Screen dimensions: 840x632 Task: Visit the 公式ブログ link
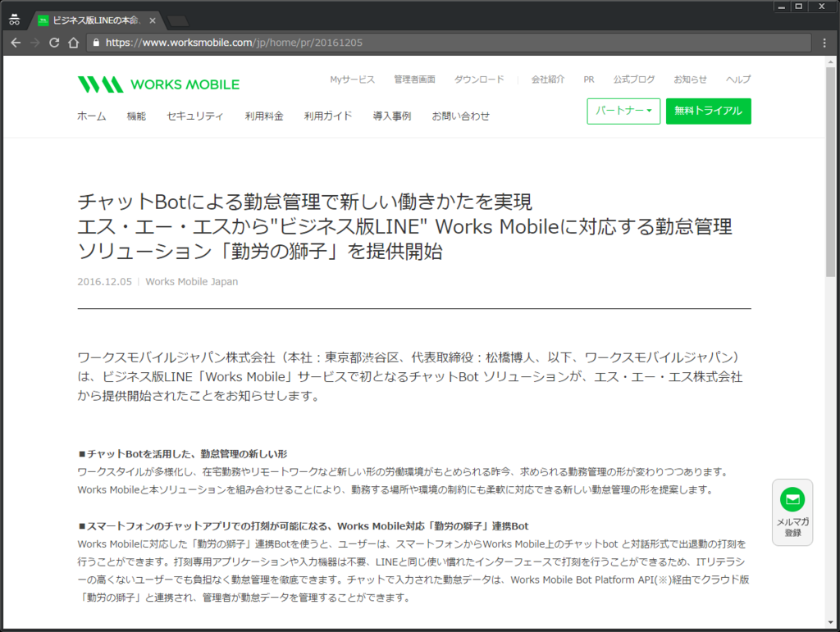(634, 80)
